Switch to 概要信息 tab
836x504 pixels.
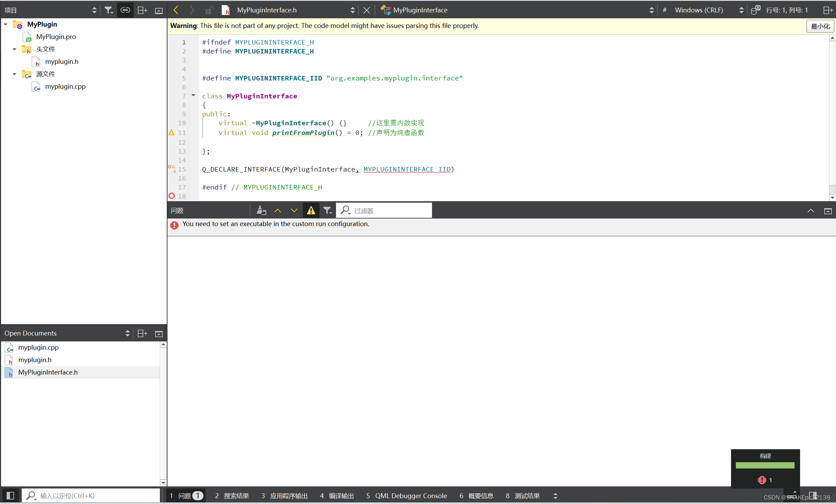[476, 496]
